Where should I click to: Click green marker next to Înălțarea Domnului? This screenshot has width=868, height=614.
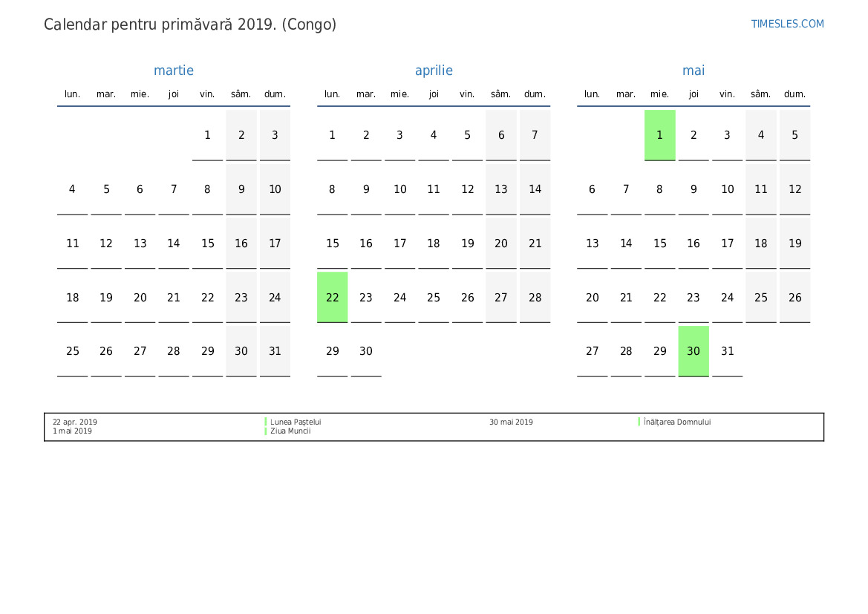coord(639,422)
